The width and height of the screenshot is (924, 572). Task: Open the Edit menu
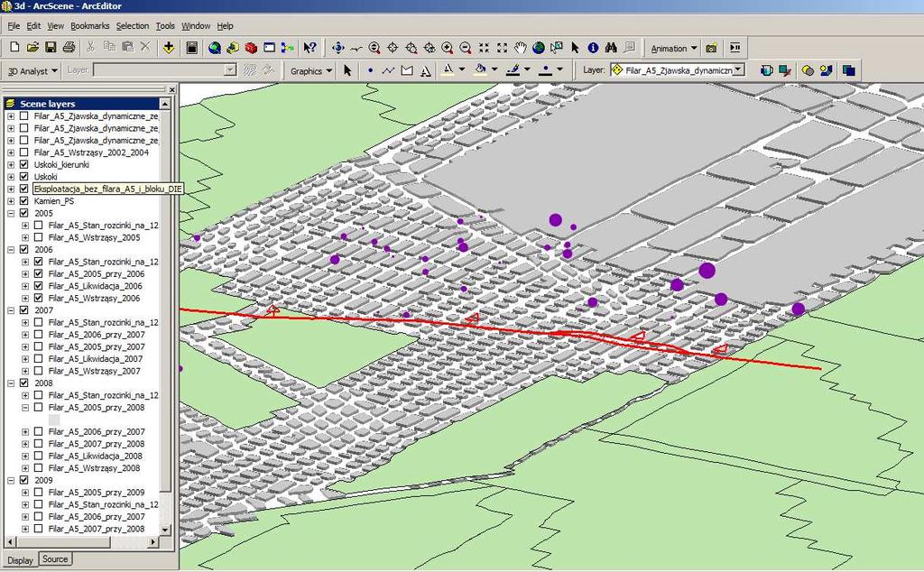[33, 26]
